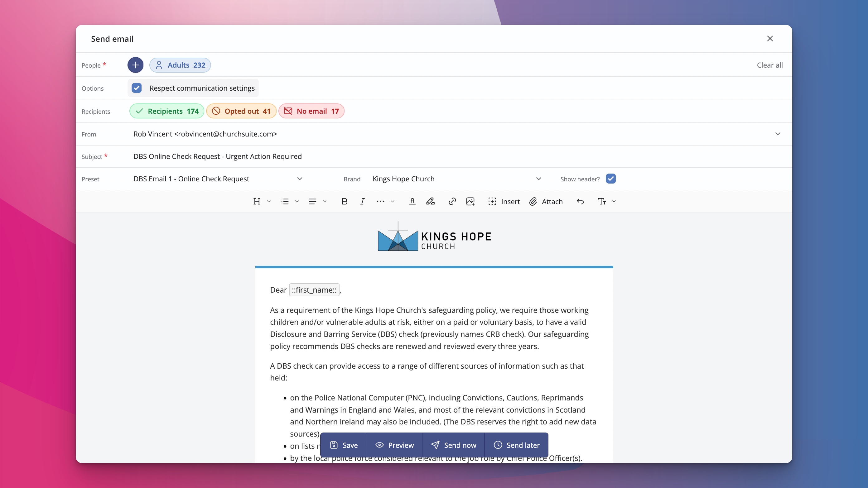Viewport: 868px width, 488px height.
Task: View the Opted out 41 list
Action: 241,111
